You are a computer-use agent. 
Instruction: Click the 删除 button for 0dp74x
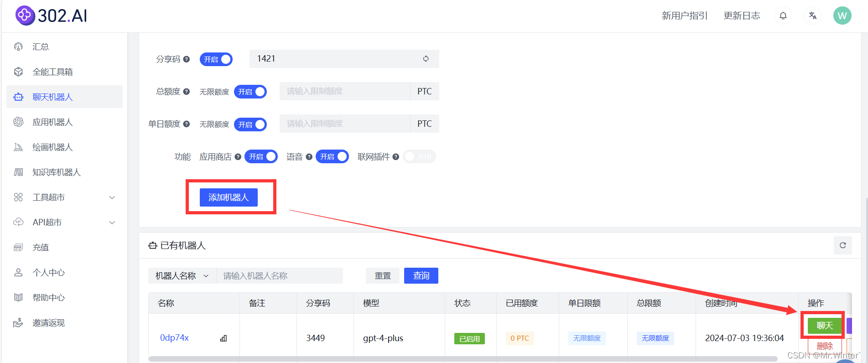click(825, 346)
